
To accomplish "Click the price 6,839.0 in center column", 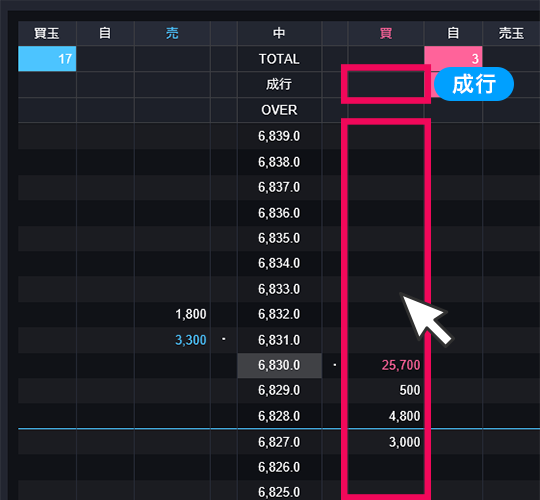I will coord(279,136).
